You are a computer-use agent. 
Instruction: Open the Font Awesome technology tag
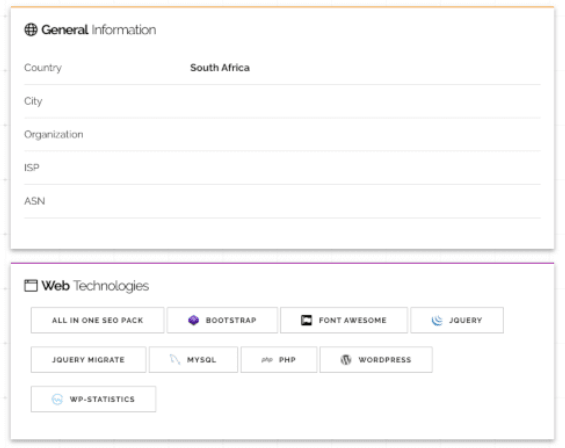click(344, 320)
